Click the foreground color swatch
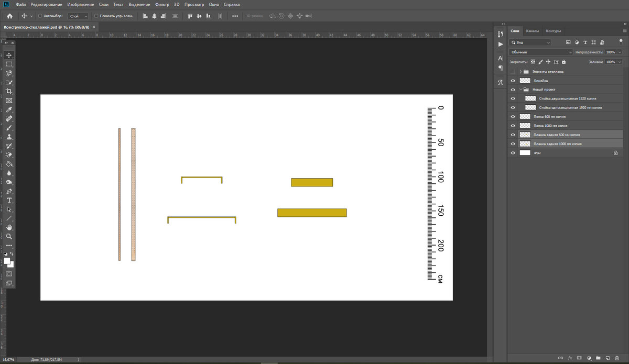629x364 pixels. pyautogui.click(x=7, y=261)
